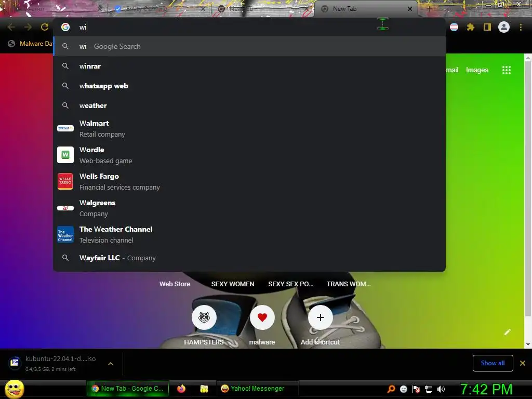Select the whatsapp web suggestion
This screenshot has width=532, height=399.
[249, 86]
